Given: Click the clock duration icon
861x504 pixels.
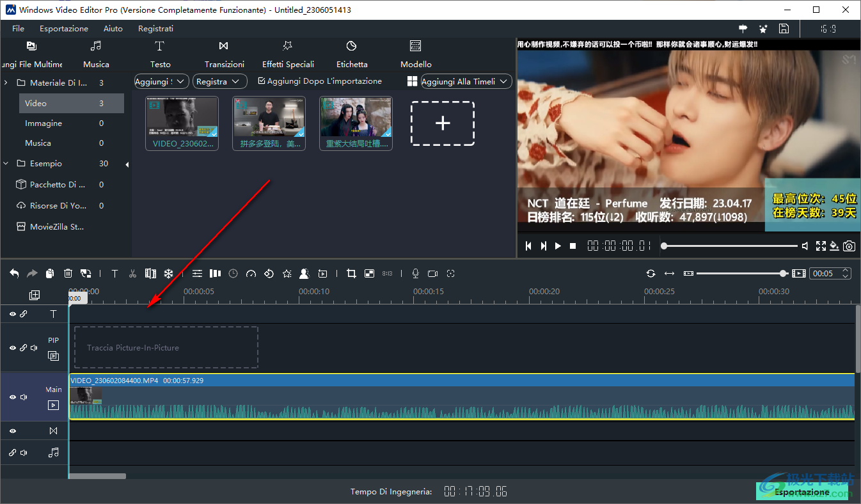Looking at the screenshot, I should click(x=233, y=273).
